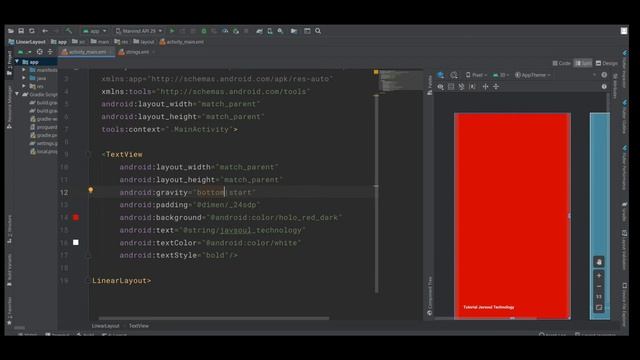Open project view Android dropdown
Screen dimensions: 640x360
[x=24, y=52]
